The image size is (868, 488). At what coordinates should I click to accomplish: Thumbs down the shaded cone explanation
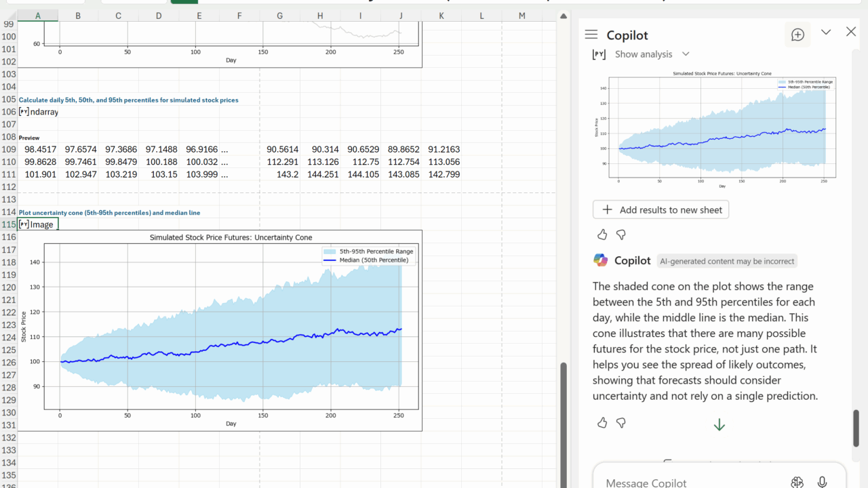tap(620, 423)
